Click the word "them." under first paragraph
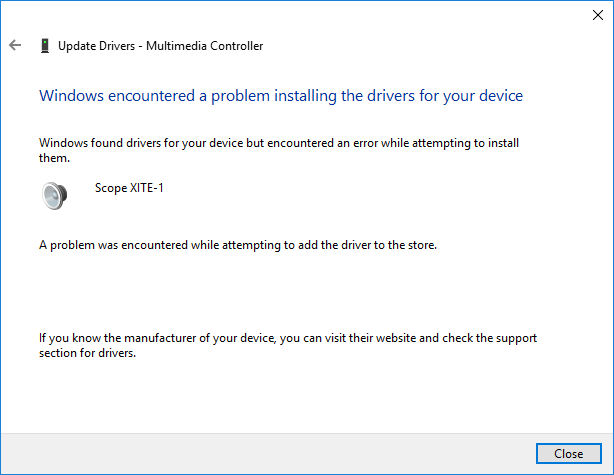The width and height of the screenshot is (614, 475). 54,158
